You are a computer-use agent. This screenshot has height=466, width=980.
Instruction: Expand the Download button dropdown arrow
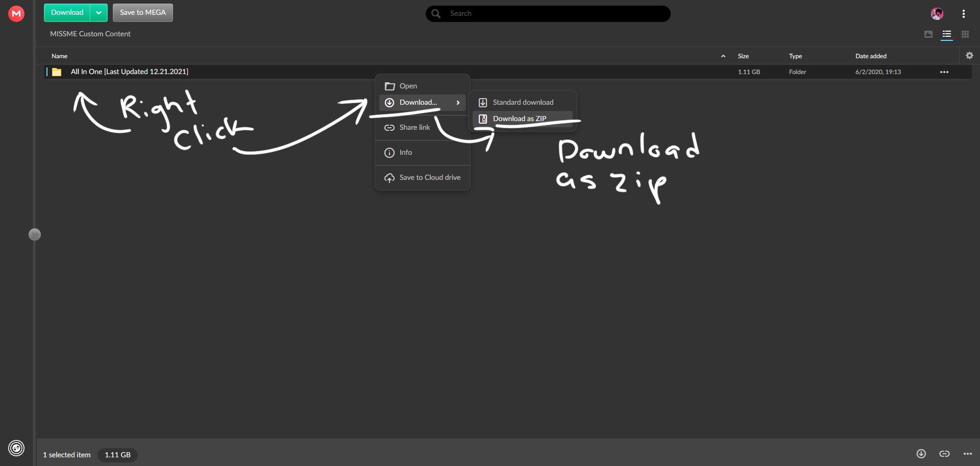tap(99, 13)
